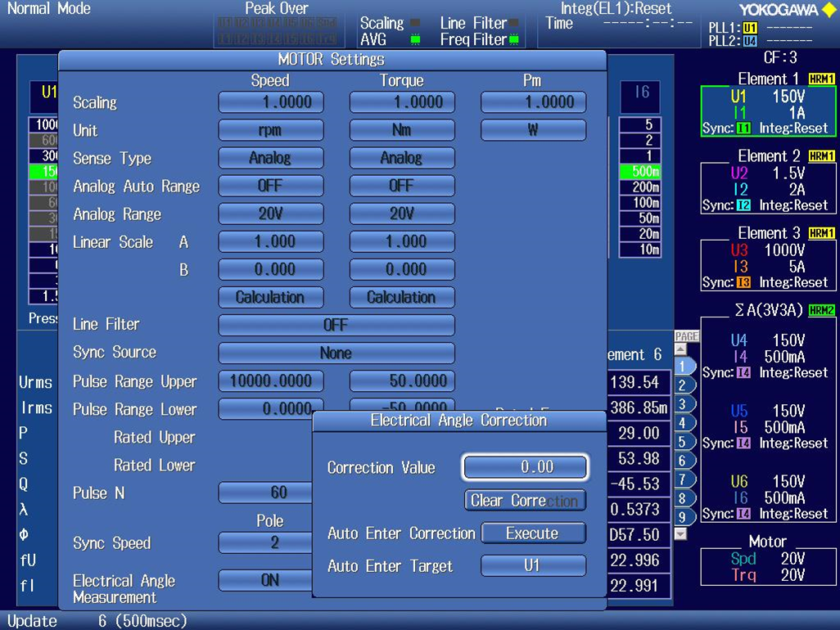Select the Correction Value 0.00 field
This screenshot has width=840, height=630.
point(525,467)
